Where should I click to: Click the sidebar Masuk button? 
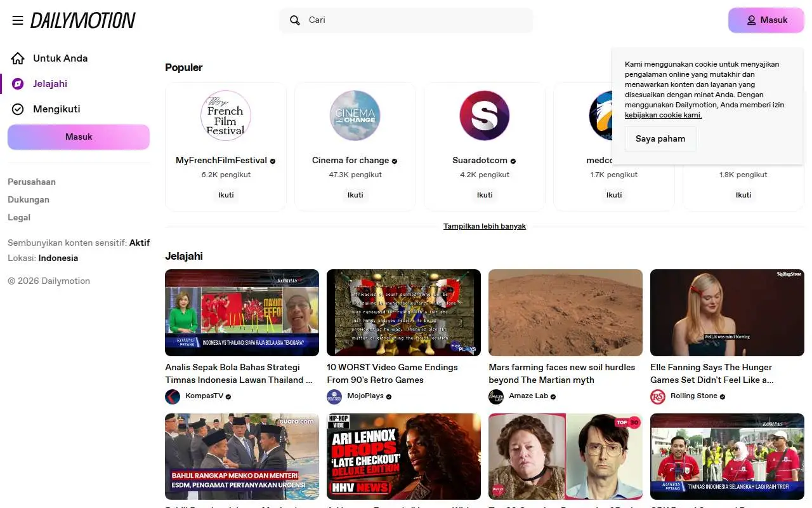pyautogui.click(x=79, y=137)
